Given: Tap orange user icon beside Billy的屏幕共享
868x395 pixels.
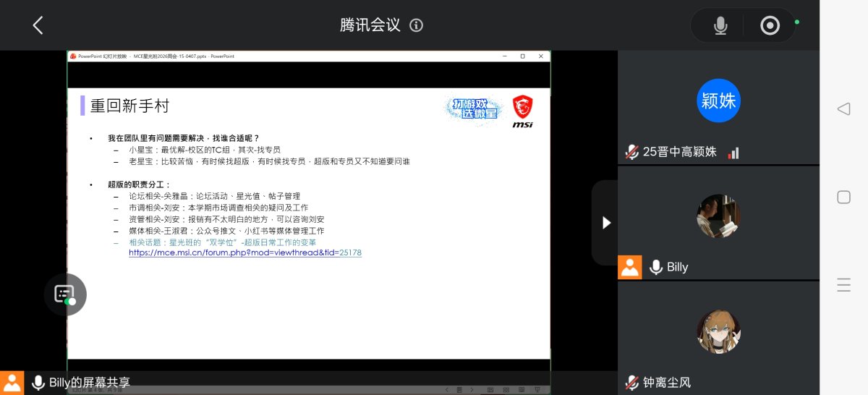Looking at the screenshot, I should [x=12, y=383].
